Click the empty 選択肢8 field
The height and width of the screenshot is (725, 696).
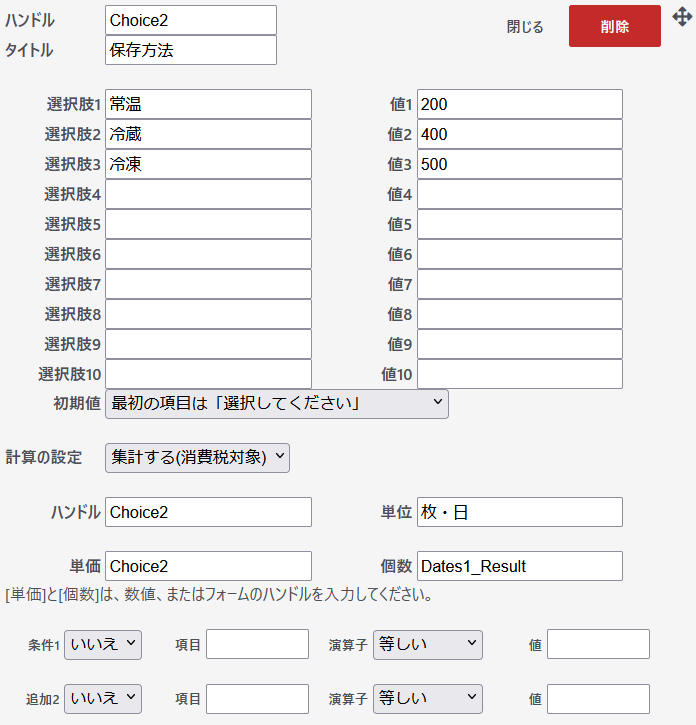(x=209, y=314)
